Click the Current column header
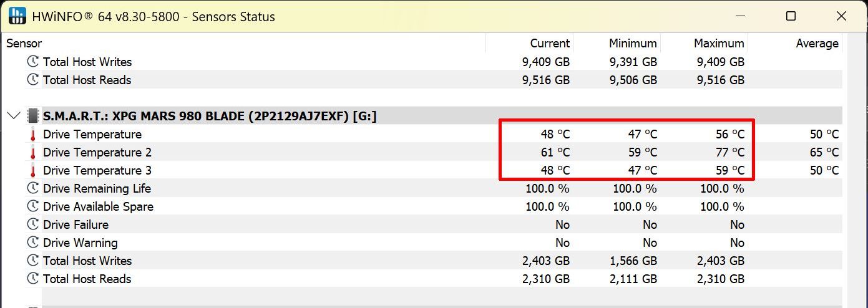This screenshot has width=868, height=308. tap(550, 43)
